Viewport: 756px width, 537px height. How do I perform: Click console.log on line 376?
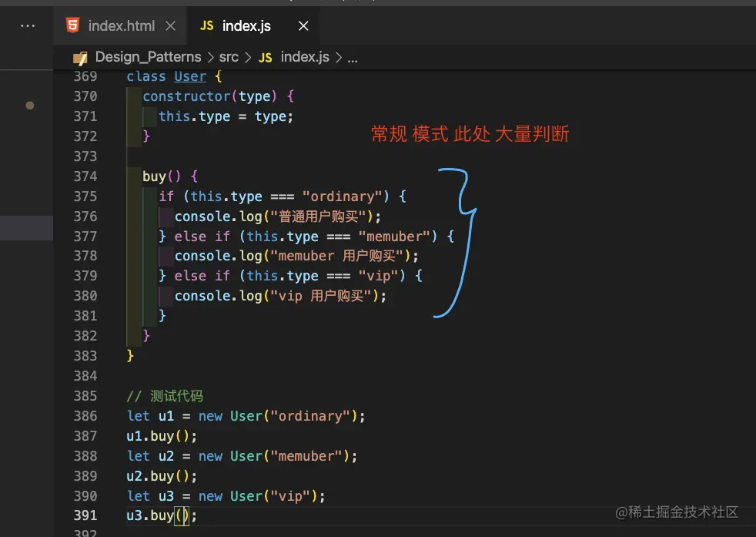pyautogui.click(x=218, y=216)
